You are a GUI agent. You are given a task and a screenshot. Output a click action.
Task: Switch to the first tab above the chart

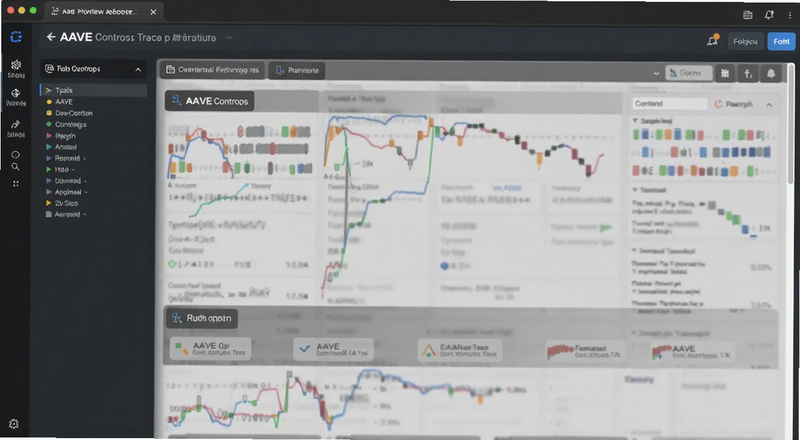[x=212, y=70]
